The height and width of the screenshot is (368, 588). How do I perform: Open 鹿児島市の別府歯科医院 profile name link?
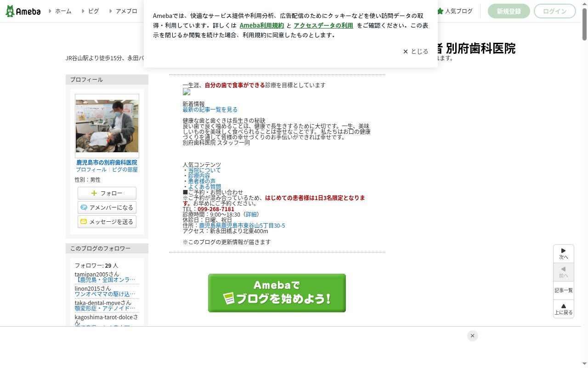click(x=107, y=162)
